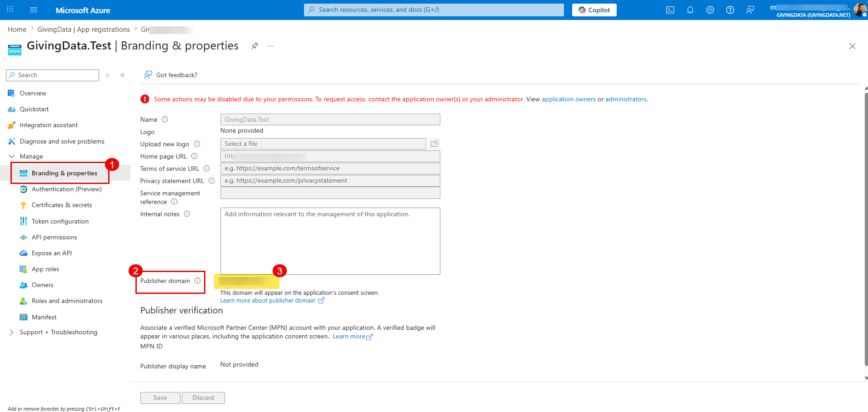Viewport: 868px width, 412px height.
Task: Open the account profile avatar
Action: coord(860,10)
